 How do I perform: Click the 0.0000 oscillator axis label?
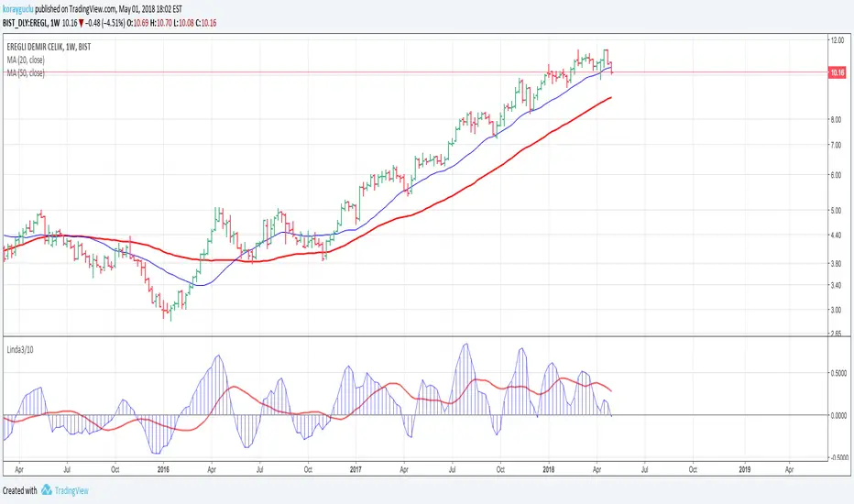(839, 415)
